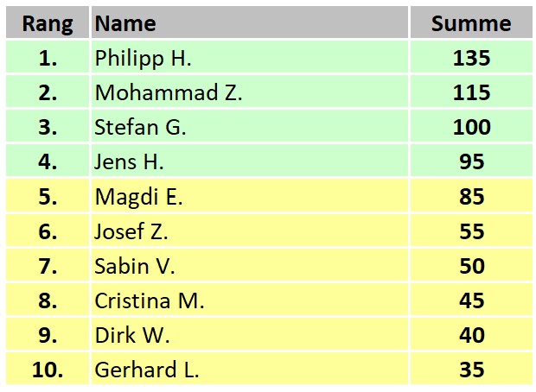This screenshot has height=392, width=536.
Task: Select the score 100 cell
Action: [x=471, y=126]
